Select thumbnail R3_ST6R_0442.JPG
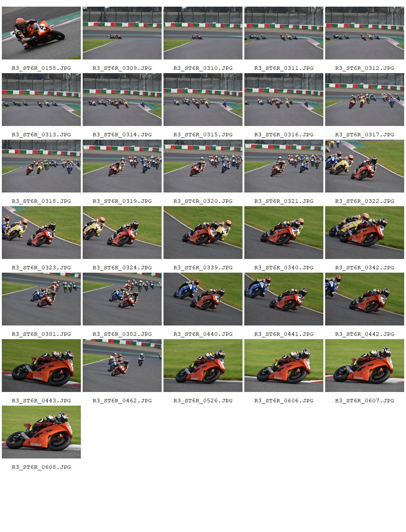Viewport: 406px width, 532px height. (365, 299)
